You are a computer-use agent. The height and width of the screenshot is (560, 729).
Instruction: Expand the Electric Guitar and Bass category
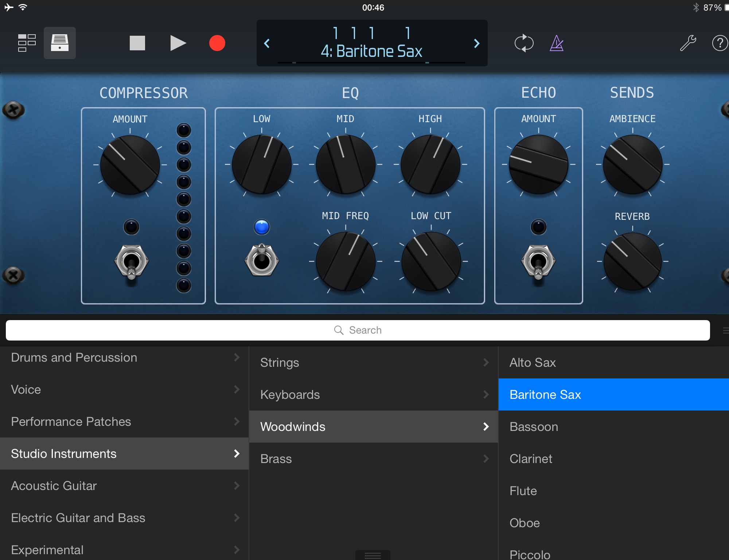(x=124, y=518)
